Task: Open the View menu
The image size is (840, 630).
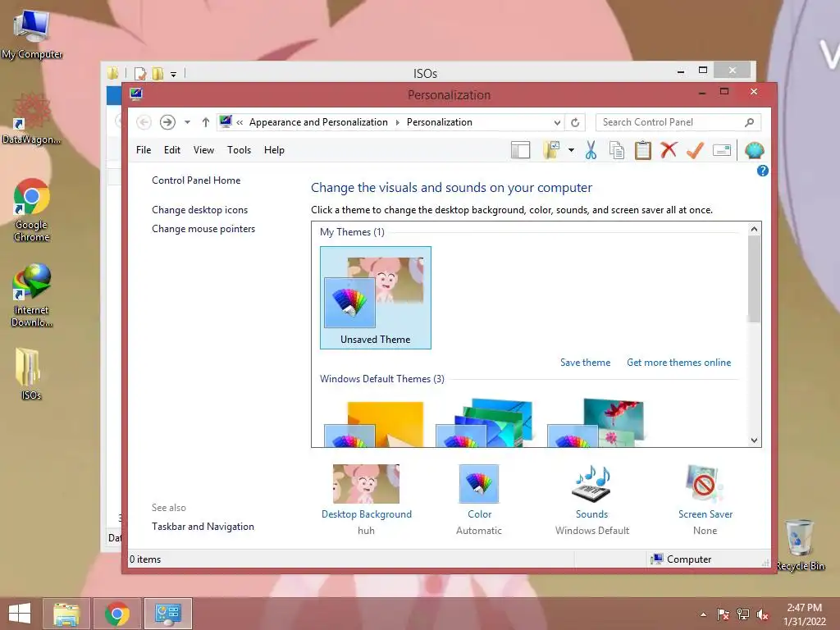Action: pos(203,150)
